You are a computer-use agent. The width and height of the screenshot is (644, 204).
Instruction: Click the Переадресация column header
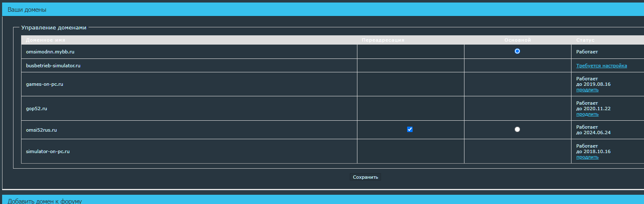point(383,40)
